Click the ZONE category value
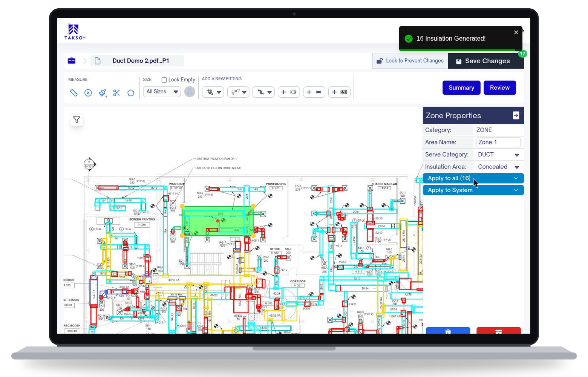 coord(484,130)
